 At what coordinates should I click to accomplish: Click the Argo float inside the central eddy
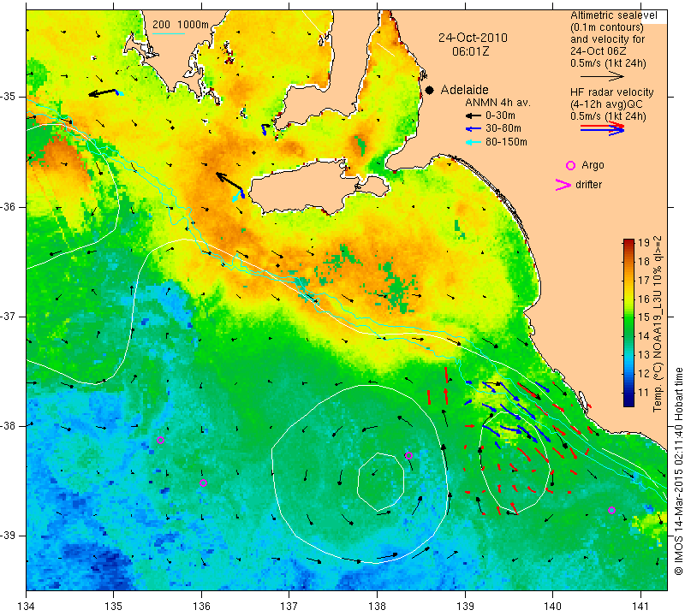pos(408,456)
